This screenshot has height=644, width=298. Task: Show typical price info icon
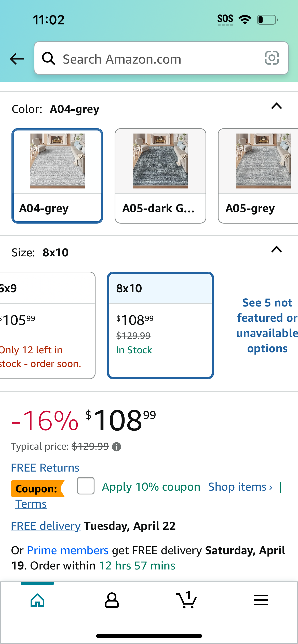[x=117, y=447]
